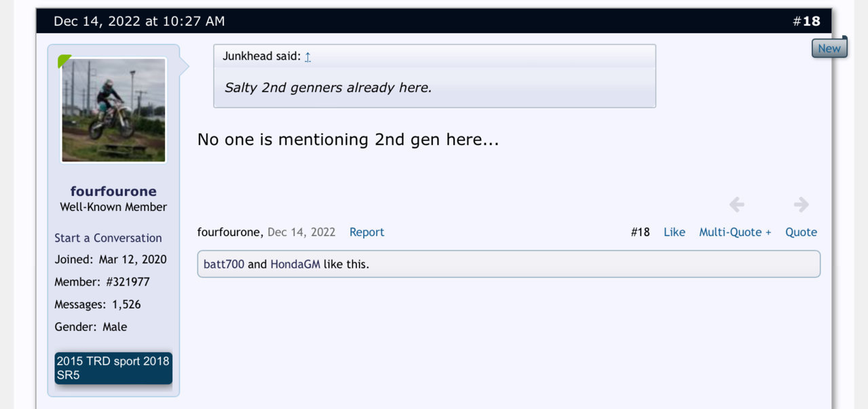The image size is (868, 409).
Task: View batt700's profile from the likes list
Action: click(223, 265)
